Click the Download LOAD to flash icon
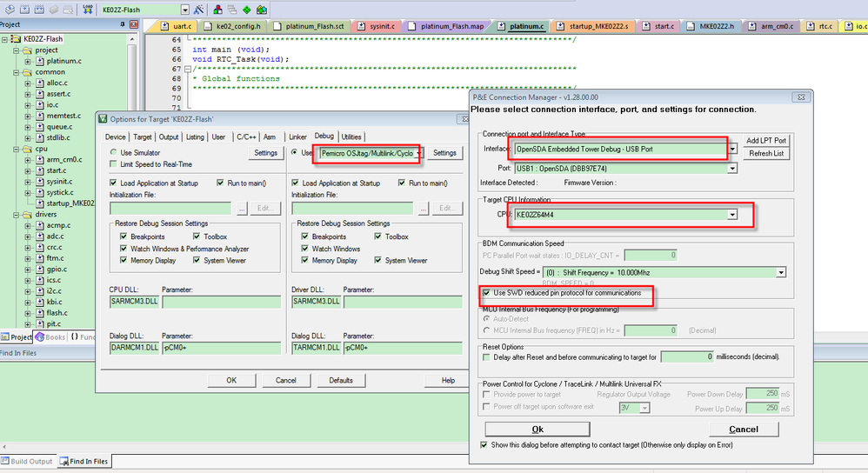Screen dimensions: 868x473 (88, 10)
